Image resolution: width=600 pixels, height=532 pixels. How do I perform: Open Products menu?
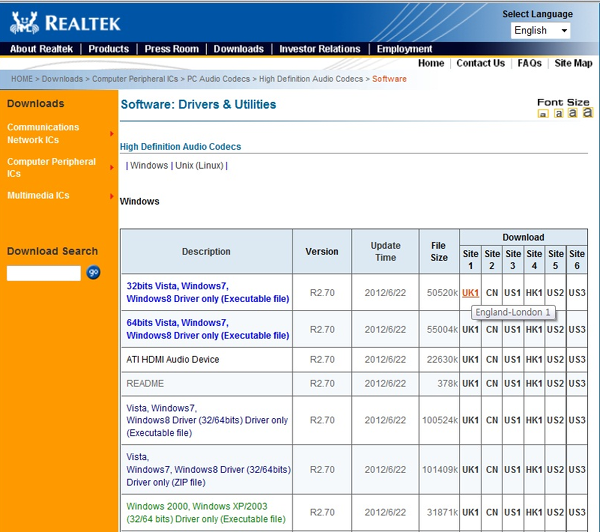pyautogui.click(x=109, y=49)
